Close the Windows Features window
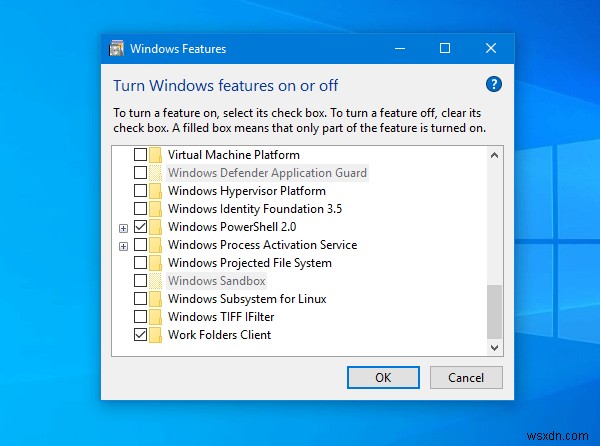Image resolution: width=600 pixels, height=446 pixels. pyautogui.click(x=491, y=49)
